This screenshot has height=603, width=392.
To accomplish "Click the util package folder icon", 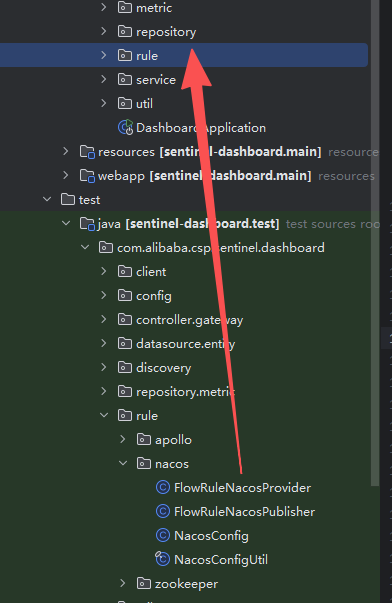I will point(125,103).
